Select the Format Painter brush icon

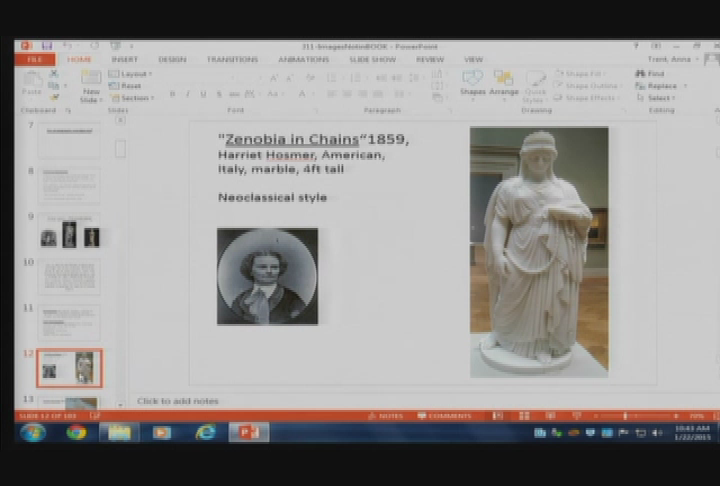[54, 97]
